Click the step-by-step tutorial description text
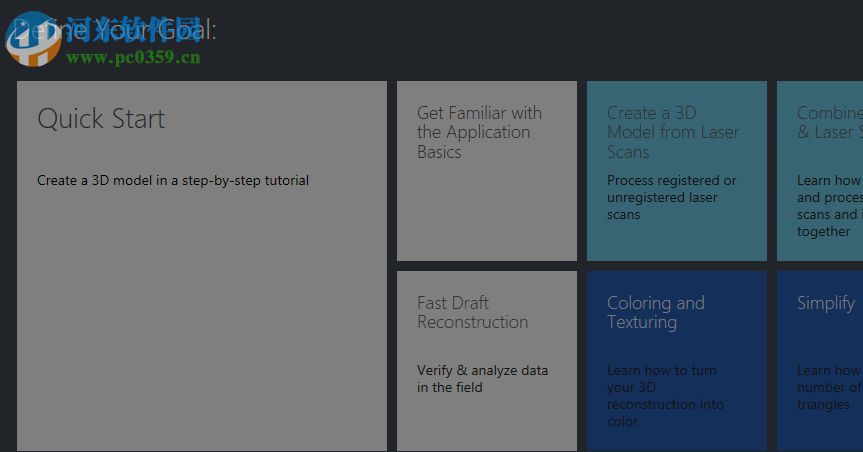863x452 pixels. 173,181
